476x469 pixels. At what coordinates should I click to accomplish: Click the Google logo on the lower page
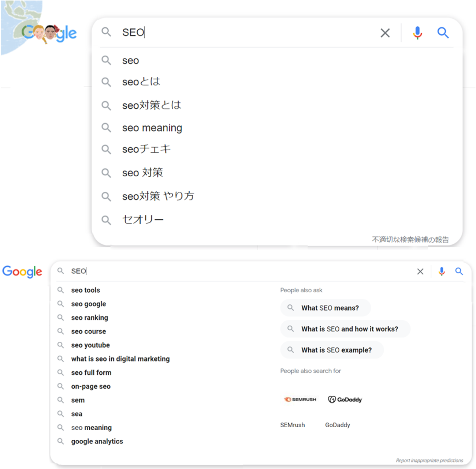point(22,271)
